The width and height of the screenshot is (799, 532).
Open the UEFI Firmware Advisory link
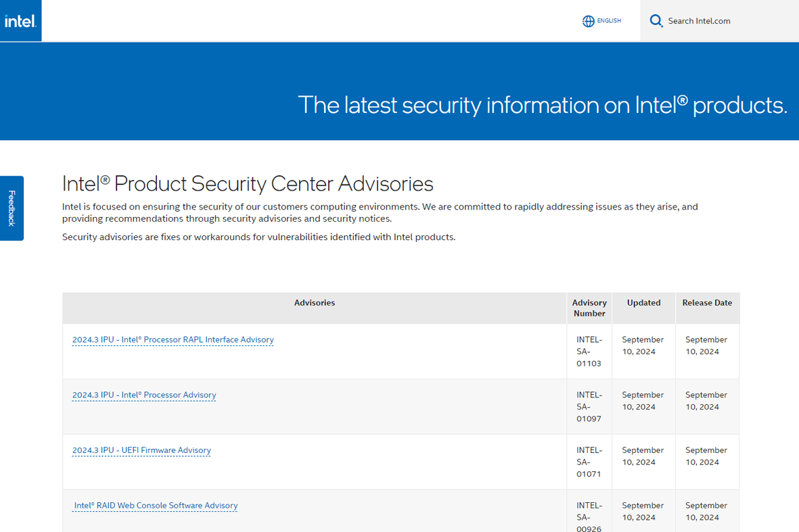point(141,451)
